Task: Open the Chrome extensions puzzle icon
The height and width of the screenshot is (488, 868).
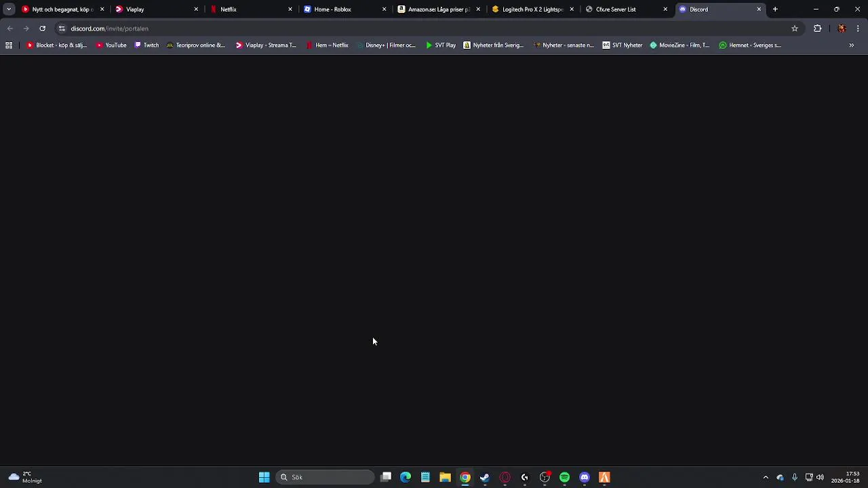Action: [818, 28]
